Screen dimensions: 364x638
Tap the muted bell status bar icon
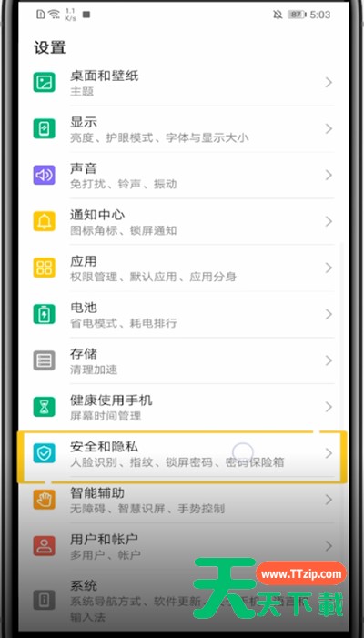(278, 15)
